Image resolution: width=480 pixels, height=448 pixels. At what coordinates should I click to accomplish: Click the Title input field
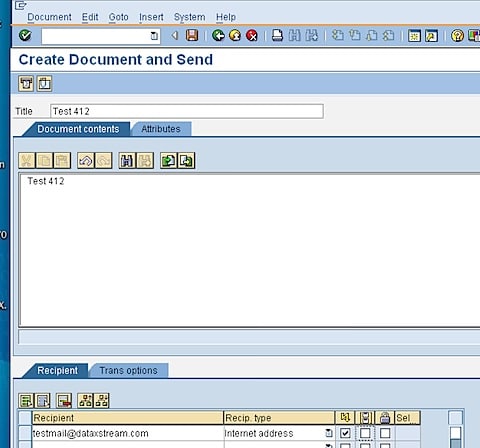pyautogui.click(x=187, y=111)
